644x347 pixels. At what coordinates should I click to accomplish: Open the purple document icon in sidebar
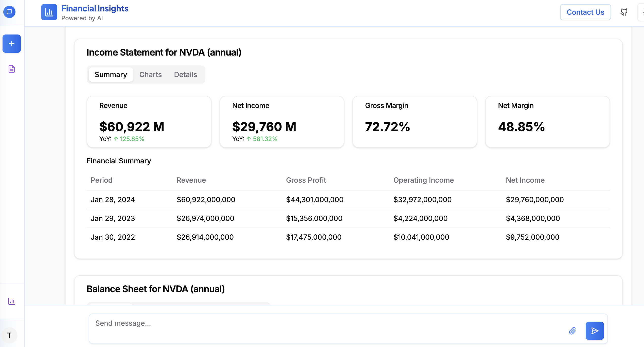coord(12,69)
